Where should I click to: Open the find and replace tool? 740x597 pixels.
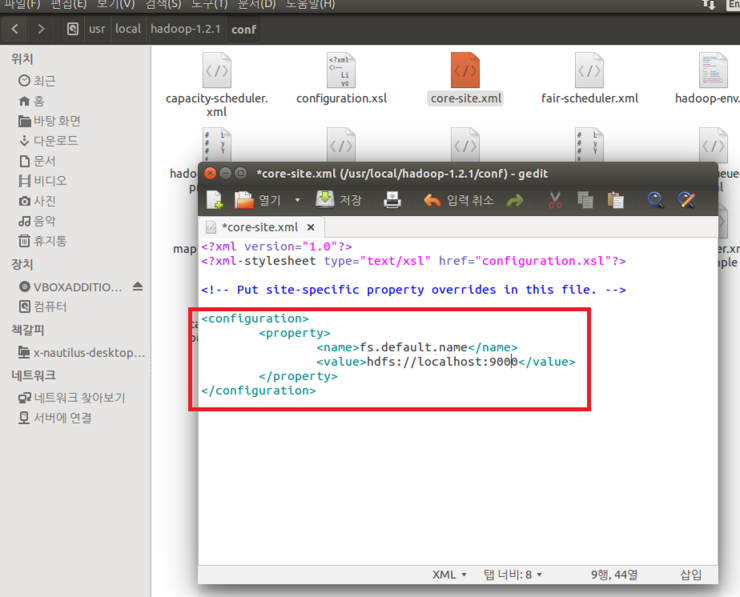686,201
